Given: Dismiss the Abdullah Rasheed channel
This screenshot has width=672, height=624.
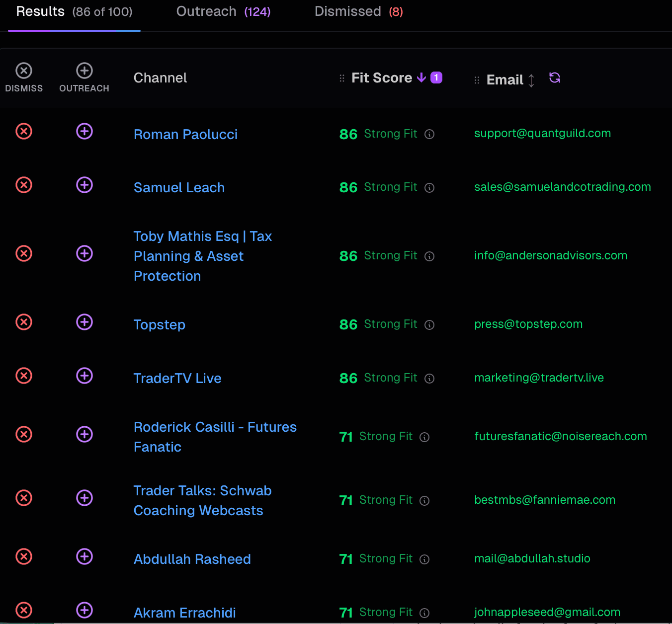Looking at the screenshot, I should click(24, 556).
